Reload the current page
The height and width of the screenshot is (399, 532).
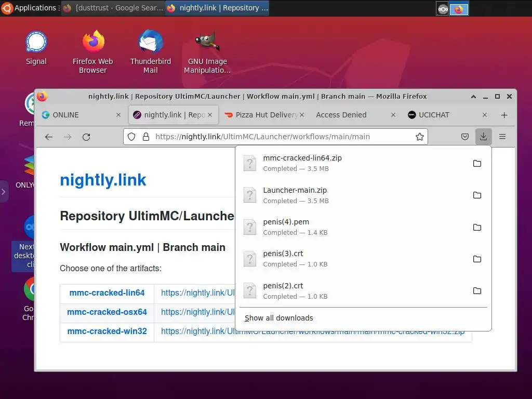click(86, 137)
